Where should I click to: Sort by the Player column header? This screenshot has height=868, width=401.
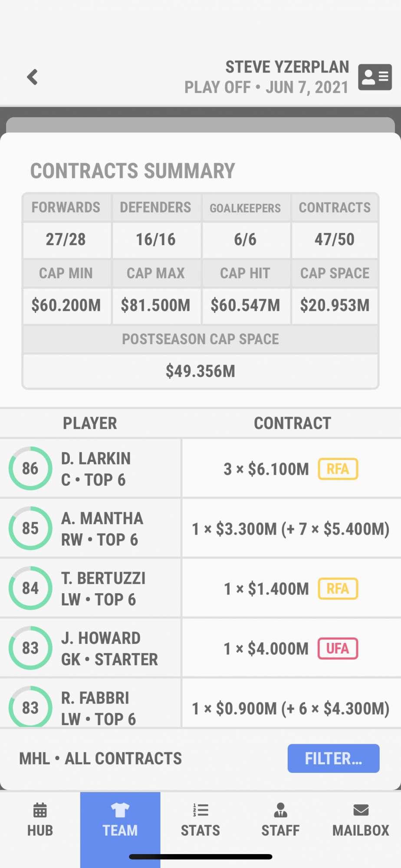coord(90,423)
